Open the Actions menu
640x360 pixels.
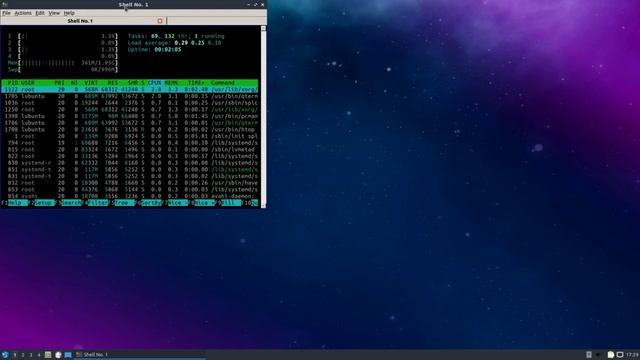pos(23,13)
